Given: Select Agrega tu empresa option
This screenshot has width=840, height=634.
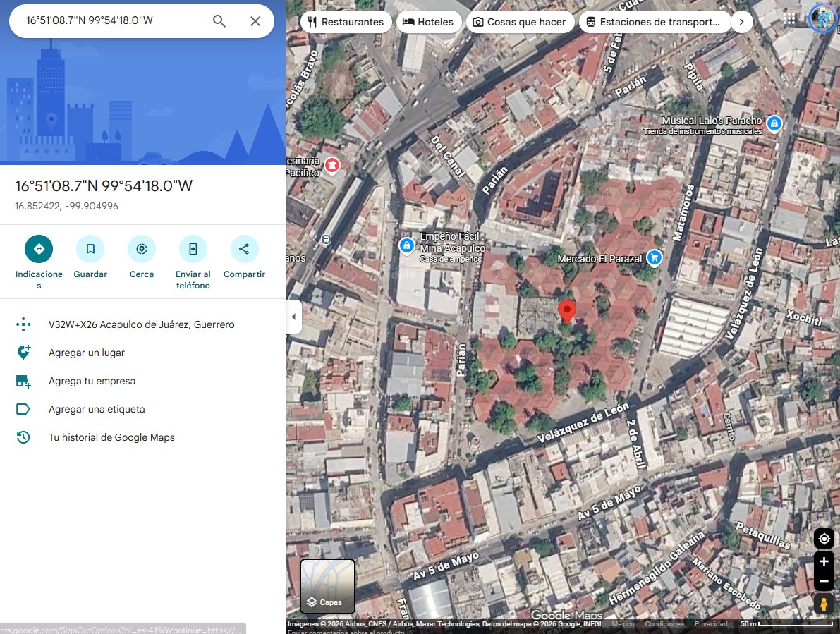Looking at the screenshot, I should (x=142, y=382).
